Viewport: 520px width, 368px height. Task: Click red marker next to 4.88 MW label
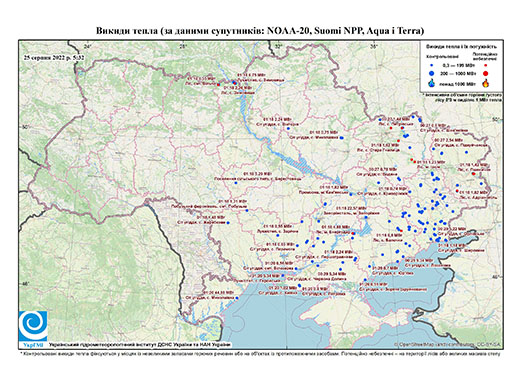353,233
